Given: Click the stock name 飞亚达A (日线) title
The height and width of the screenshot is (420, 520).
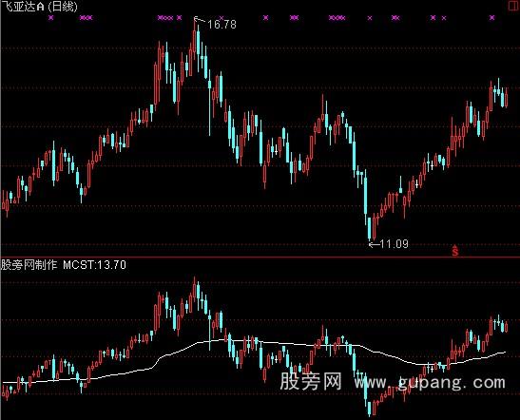Looking at the screenshot, I should 40,7.
